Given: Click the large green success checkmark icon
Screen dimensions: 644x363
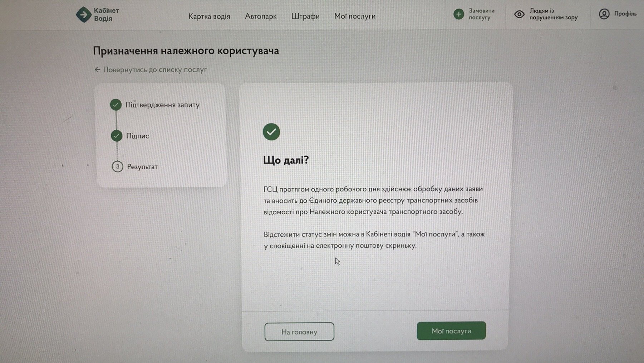Looking at the screenshot, I should (x=271, y=132).
